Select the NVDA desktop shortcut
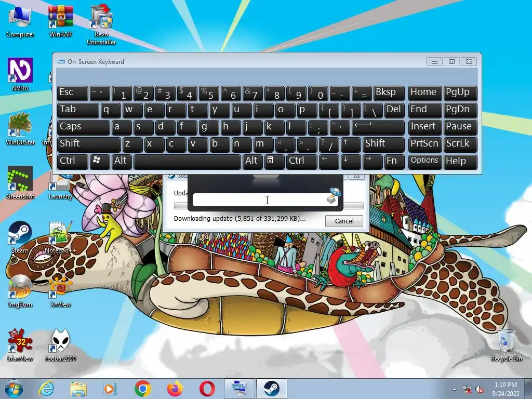532x399 pixels. click(20, 75)
